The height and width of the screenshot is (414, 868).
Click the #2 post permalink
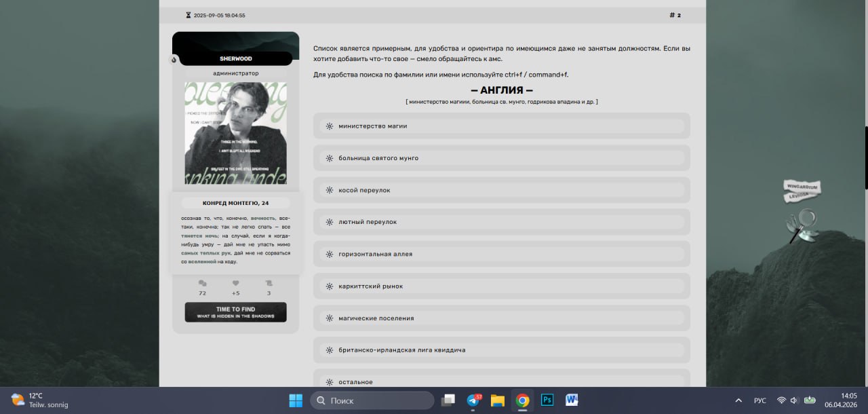(675, 14)
